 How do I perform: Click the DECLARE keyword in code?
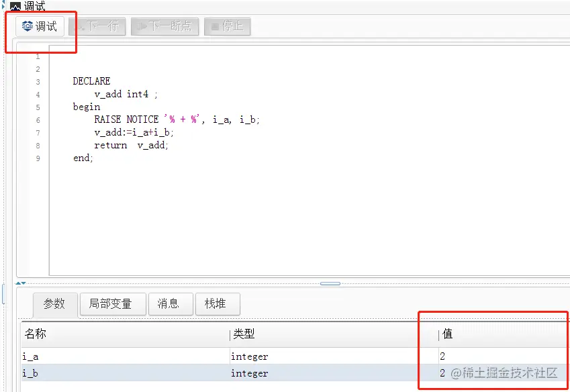91,81
